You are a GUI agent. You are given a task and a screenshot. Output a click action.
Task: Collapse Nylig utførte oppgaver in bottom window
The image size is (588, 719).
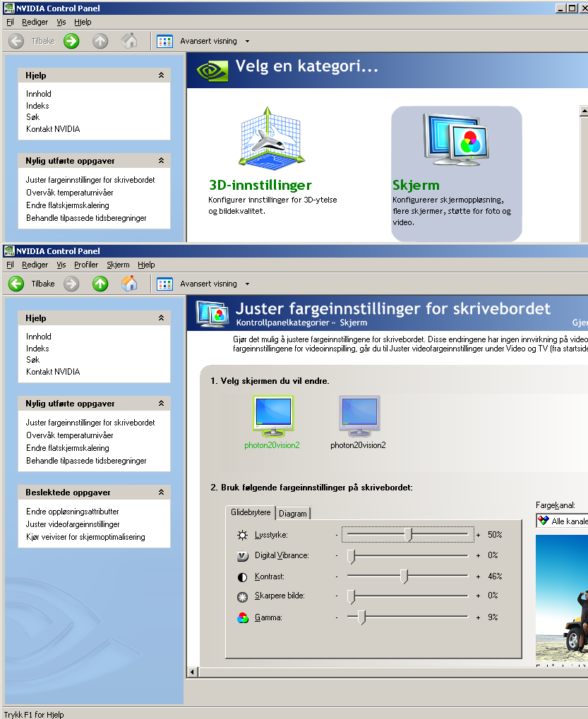[x=162, y=403]
